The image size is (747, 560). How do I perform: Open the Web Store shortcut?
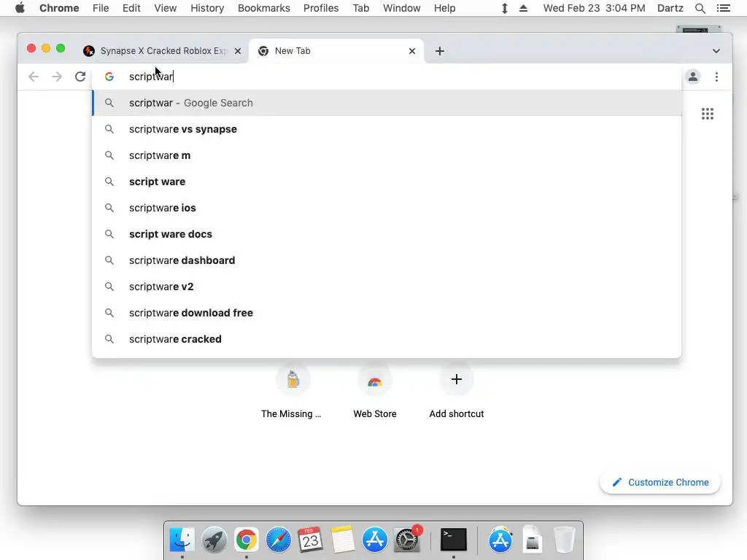(x=375, y=392)
